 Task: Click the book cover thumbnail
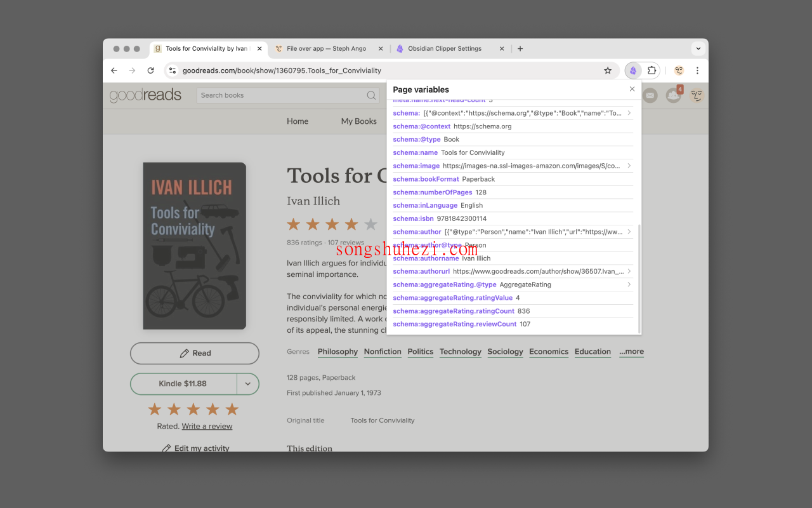coord(195,246)
